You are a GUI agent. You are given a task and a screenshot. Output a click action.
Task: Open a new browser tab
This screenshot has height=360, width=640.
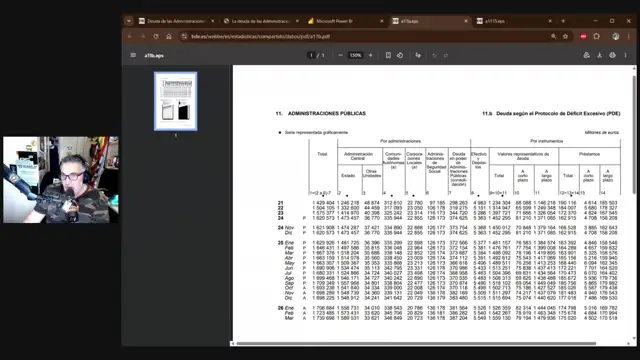point(563,21)
